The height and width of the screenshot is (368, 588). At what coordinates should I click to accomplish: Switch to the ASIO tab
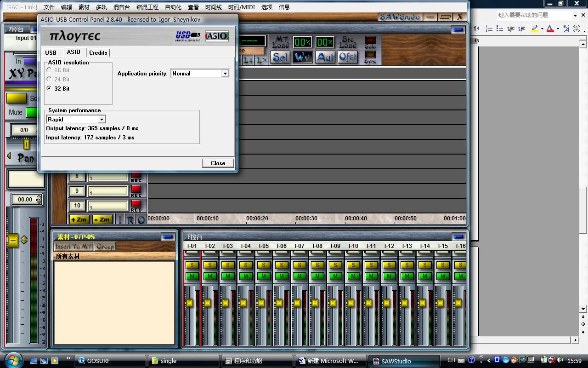73,52
